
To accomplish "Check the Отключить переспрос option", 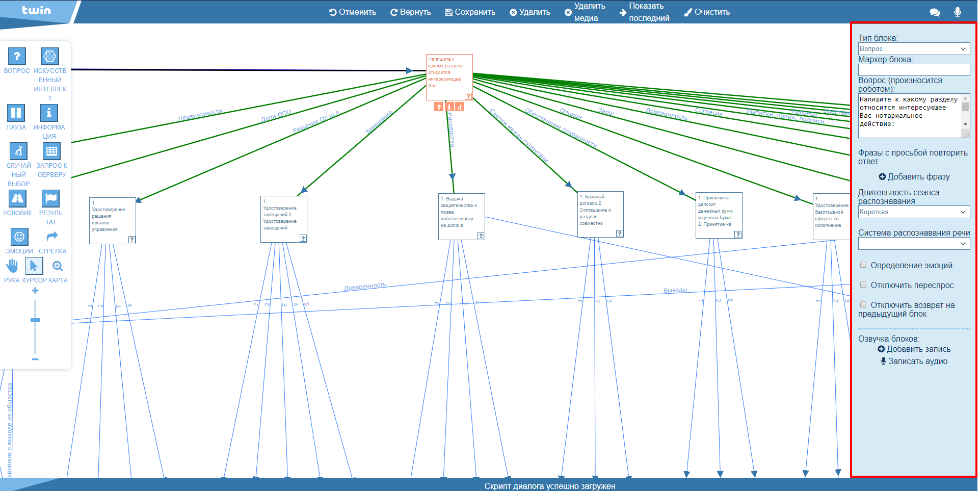I will point(863,285).
